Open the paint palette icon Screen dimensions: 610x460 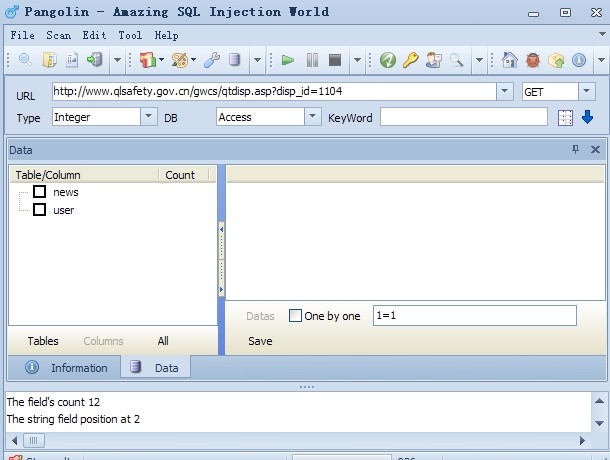coord(180,60)
